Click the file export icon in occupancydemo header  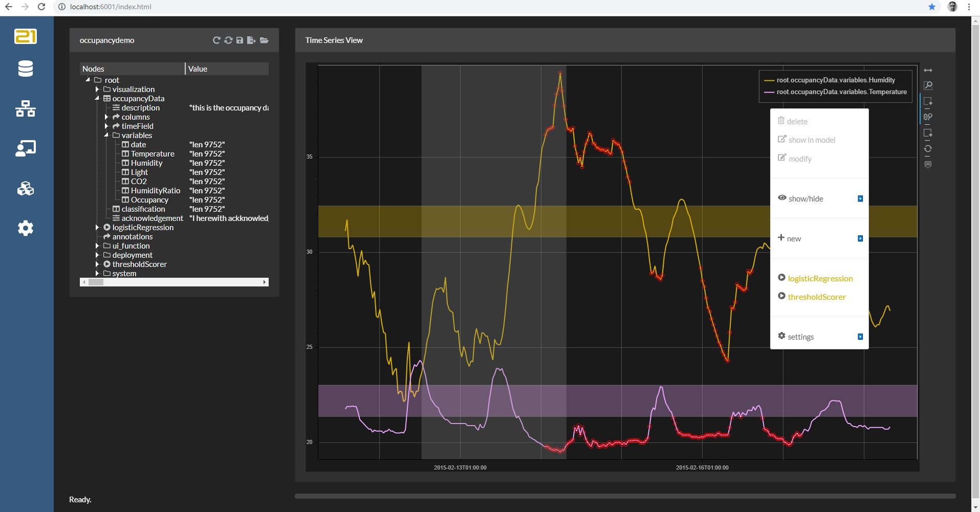251,40
